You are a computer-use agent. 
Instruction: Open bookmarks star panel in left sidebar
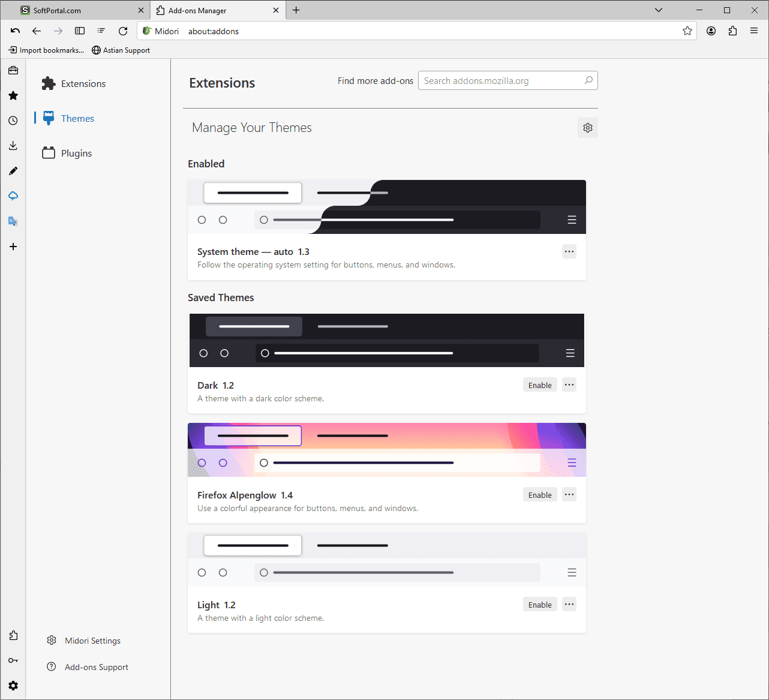pyautogui.click(x=13, y=95)
